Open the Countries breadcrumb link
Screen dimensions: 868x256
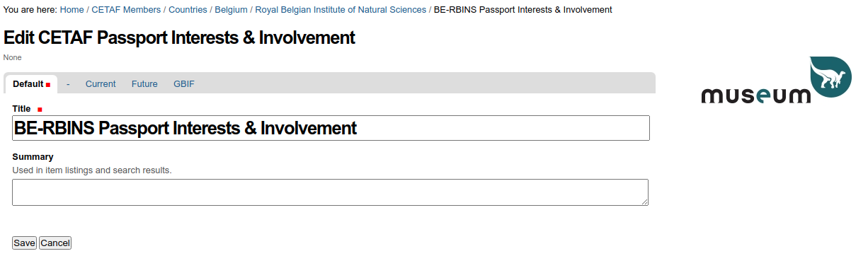[188, 10]
